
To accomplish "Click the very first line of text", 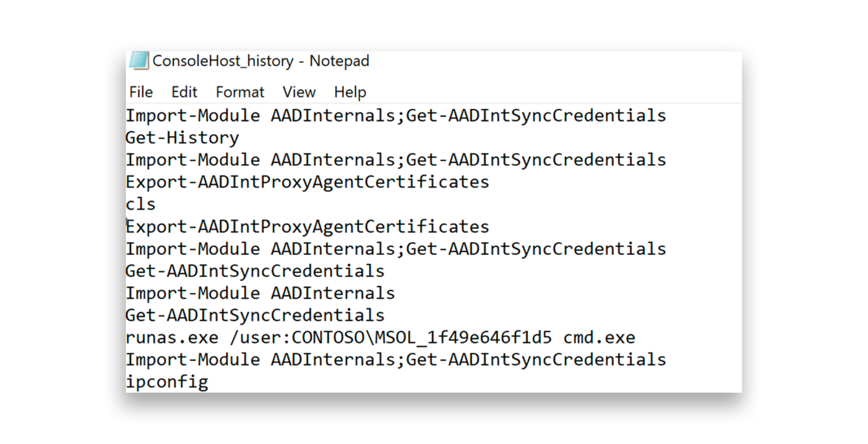I will 396,116.
